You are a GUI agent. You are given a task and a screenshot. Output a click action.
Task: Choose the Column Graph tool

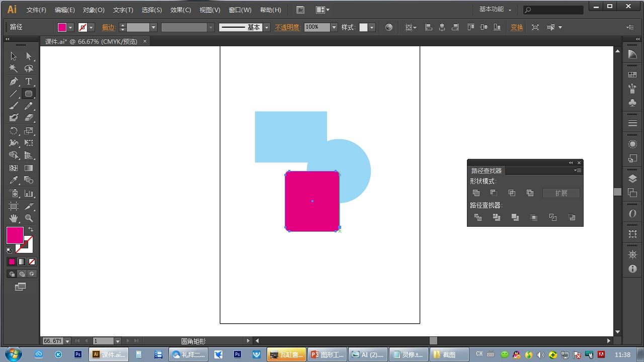[x=29, y=194]
